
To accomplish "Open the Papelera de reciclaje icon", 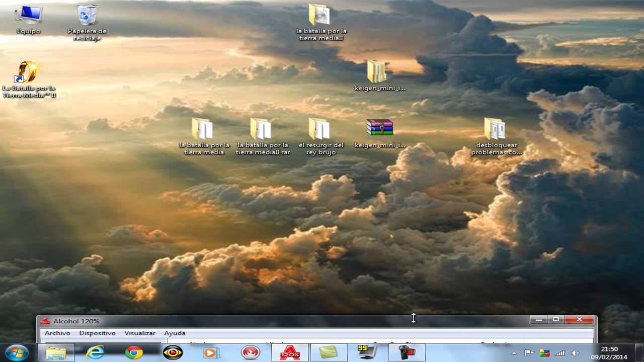I will pos(87,23).
